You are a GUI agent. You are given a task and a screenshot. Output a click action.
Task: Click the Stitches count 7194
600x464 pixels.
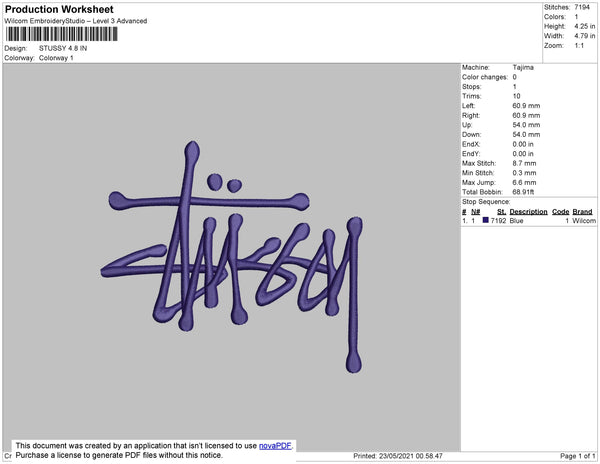coord(582,7)
